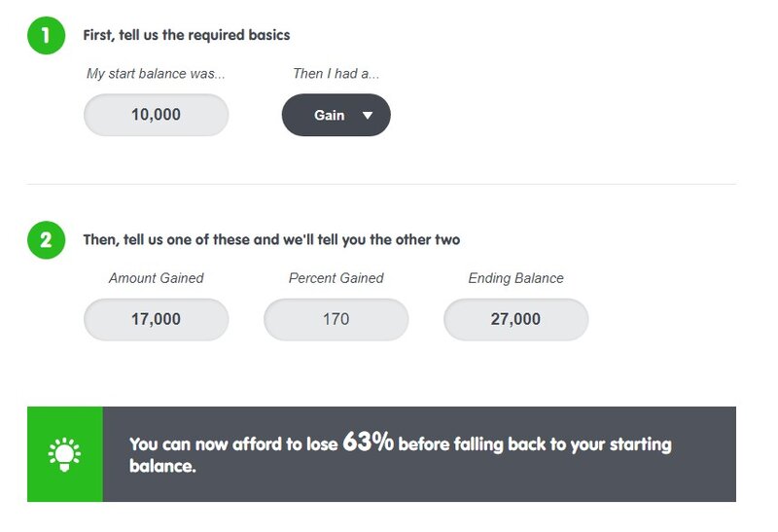Click the "Then I had a..." label
This screenshot has height=532, width=778.
[x=336, y=74]
